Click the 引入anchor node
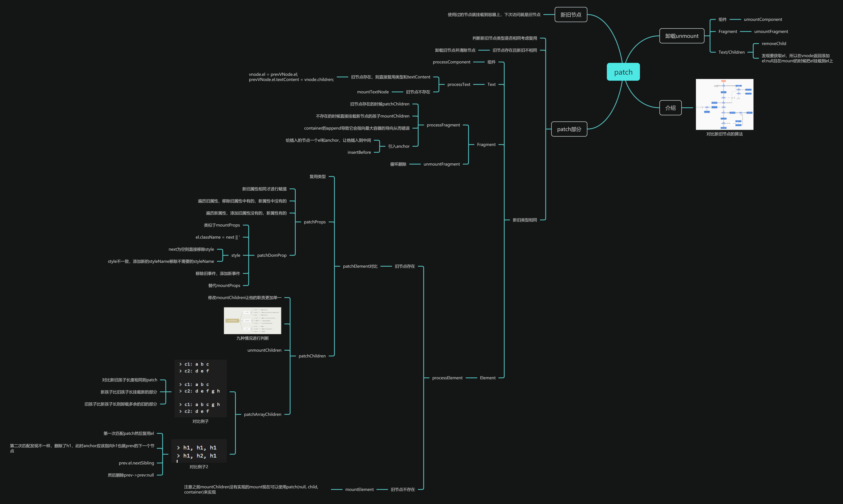 tap(399, 146)
